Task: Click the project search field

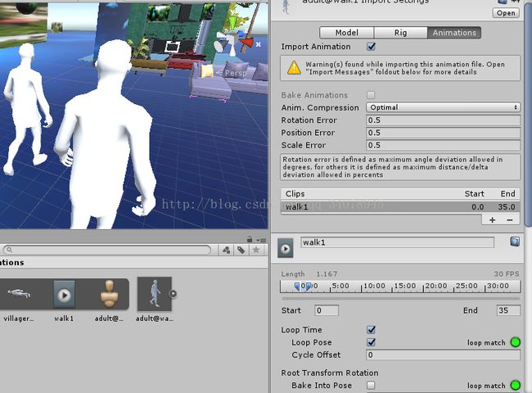Action: (107, 250)
